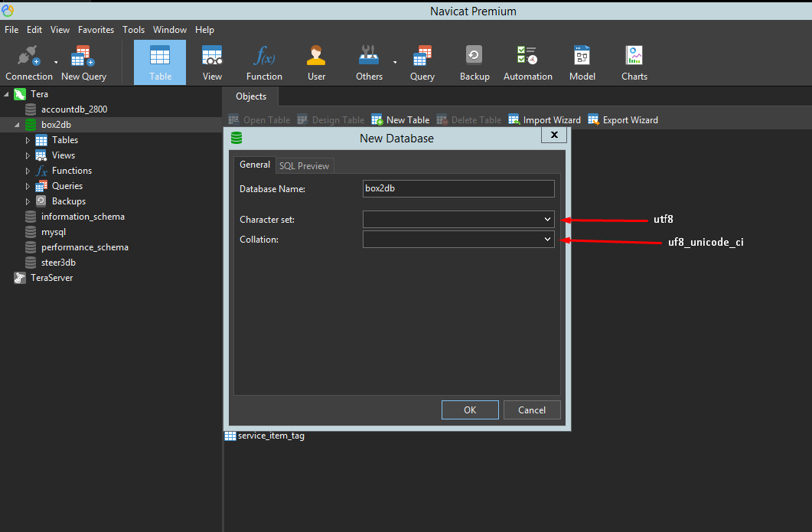This screenshot has width=812, height=532.
Task: Open the Favorites menu
Action: click(x=96, y=30)
